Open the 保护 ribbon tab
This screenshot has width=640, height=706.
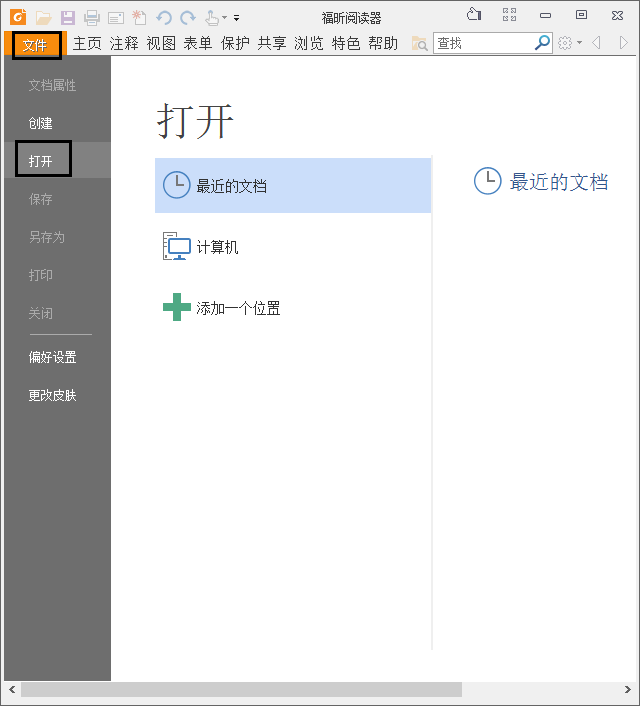(x=235, y=43)
